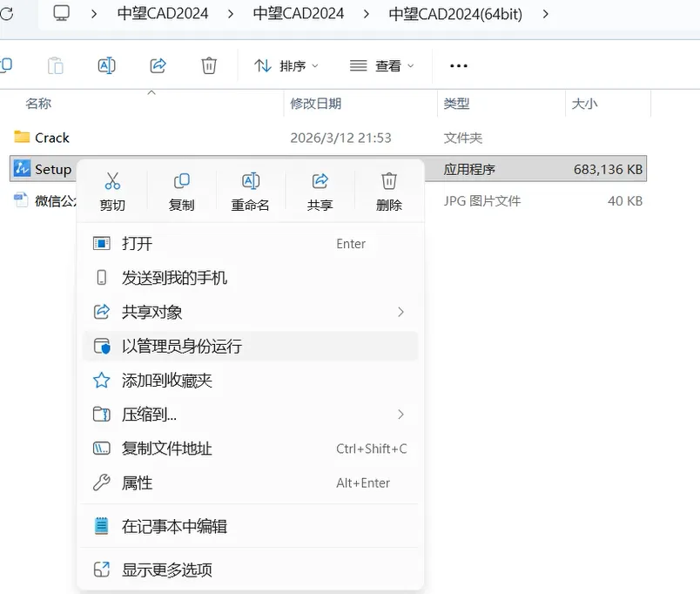This screenshot has width=700, height=594.
Task: Select the Crack folder icon
Action: click(x=22, y=137)
